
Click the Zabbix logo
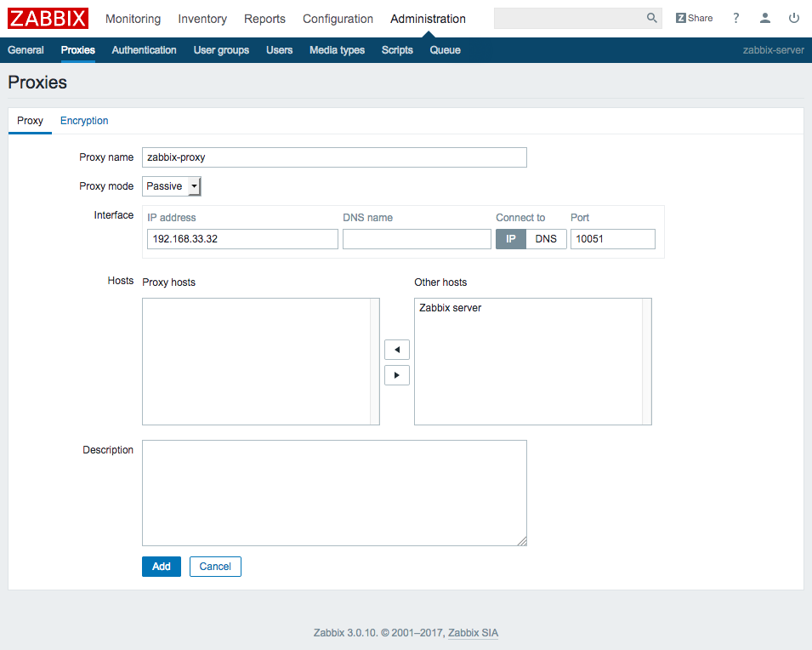click(48, 19)
